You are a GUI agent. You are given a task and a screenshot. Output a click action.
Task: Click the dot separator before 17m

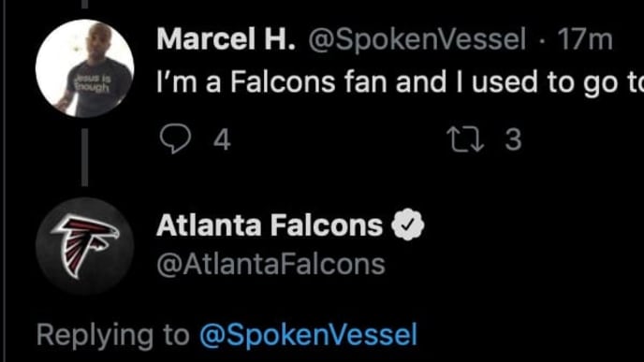point(542,41)
